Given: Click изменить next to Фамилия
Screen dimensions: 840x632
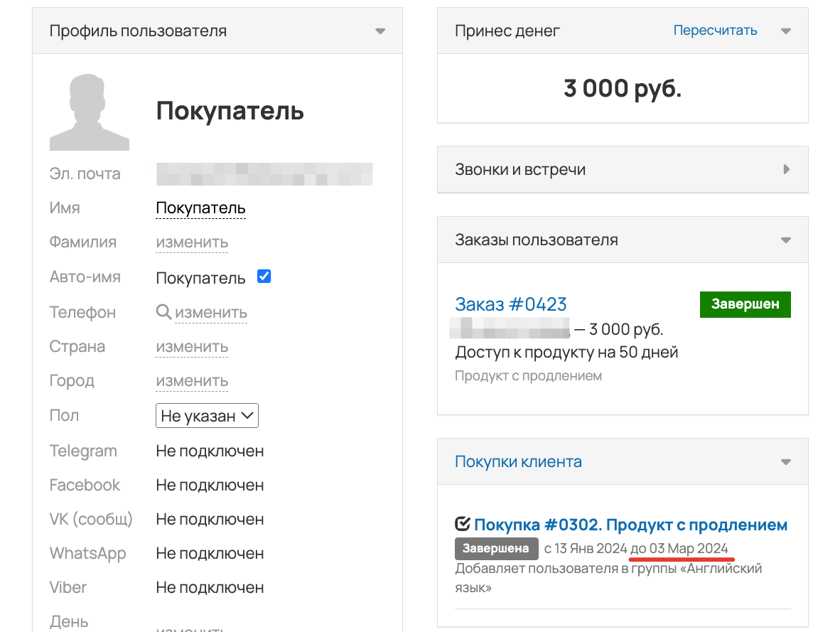Looking at the screenshot, I should click(x=192, y=242).
